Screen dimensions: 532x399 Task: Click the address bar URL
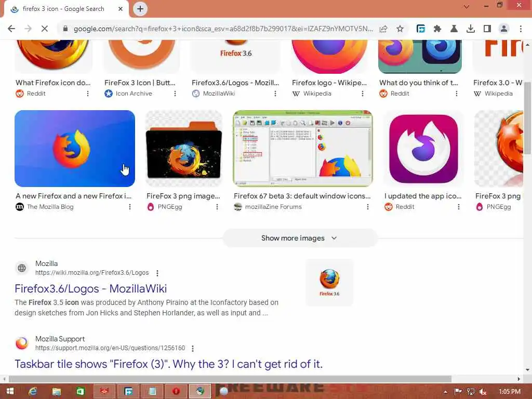pos(223,29)
